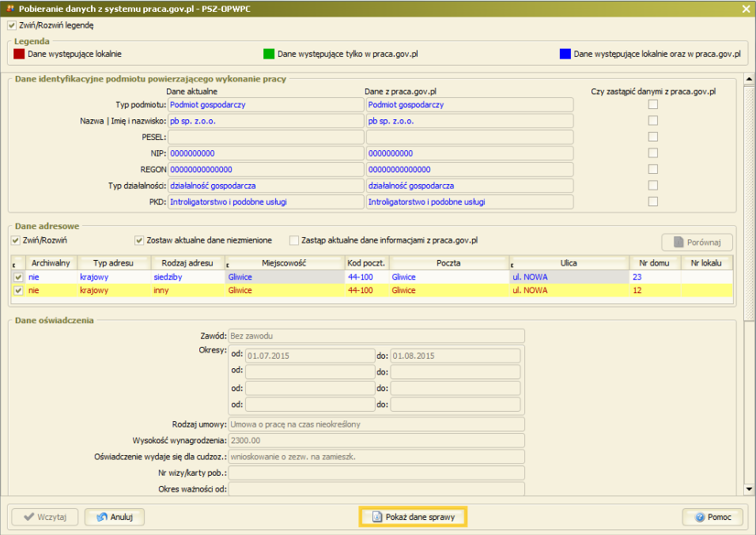
Task: Click ul. NOWA in the siedziby row
Action: 569,277
